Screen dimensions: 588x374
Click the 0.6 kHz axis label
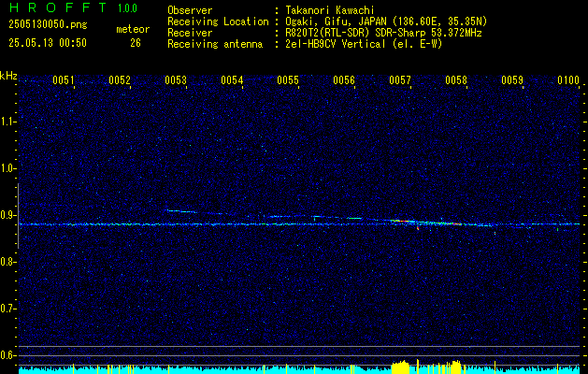coord(7,355)
